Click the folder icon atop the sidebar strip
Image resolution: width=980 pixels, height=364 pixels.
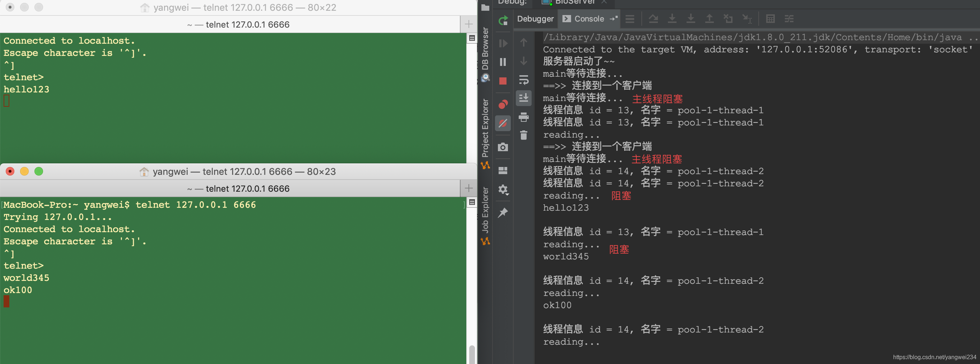tap(485, 7)
